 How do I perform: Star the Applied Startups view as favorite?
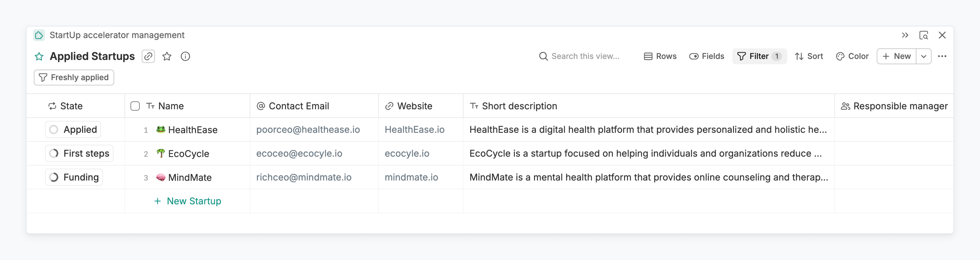click(167, 56)
